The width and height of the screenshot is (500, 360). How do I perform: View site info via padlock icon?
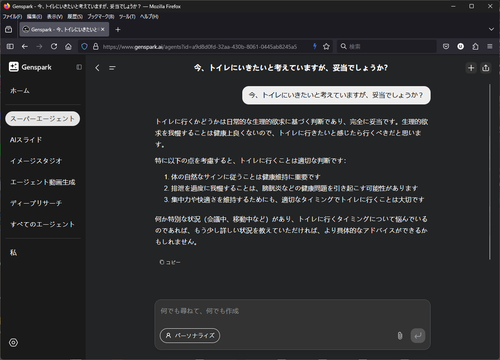tap(96, 47)
